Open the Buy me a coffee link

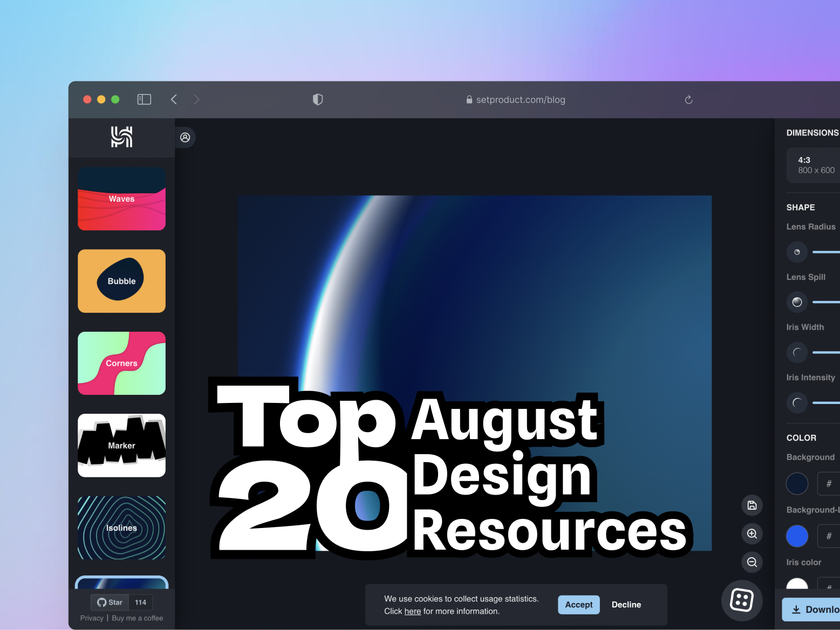(138, 618)
